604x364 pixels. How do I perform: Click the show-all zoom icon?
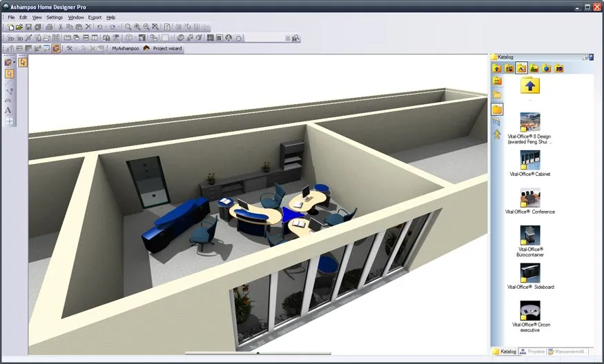pos(155,27)
